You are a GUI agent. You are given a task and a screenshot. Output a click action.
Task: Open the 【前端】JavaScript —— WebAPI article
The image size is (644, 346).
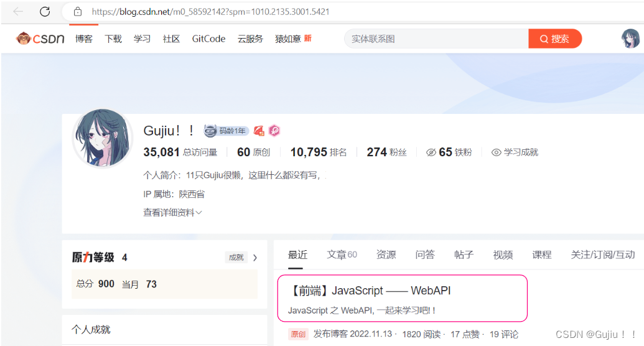coord(370,291)
